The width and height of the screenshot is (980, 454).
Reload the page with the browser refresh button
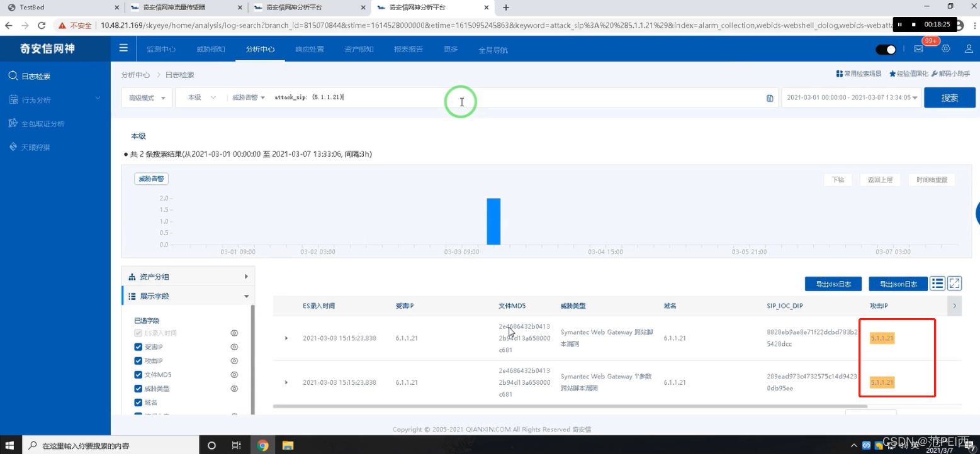coord(42,25)
